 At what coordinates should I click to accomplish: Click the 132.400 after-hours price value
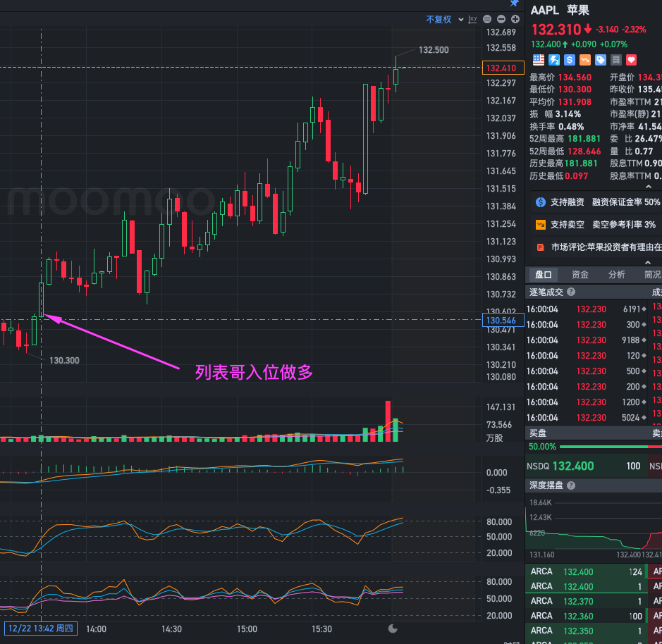[546, 44]
